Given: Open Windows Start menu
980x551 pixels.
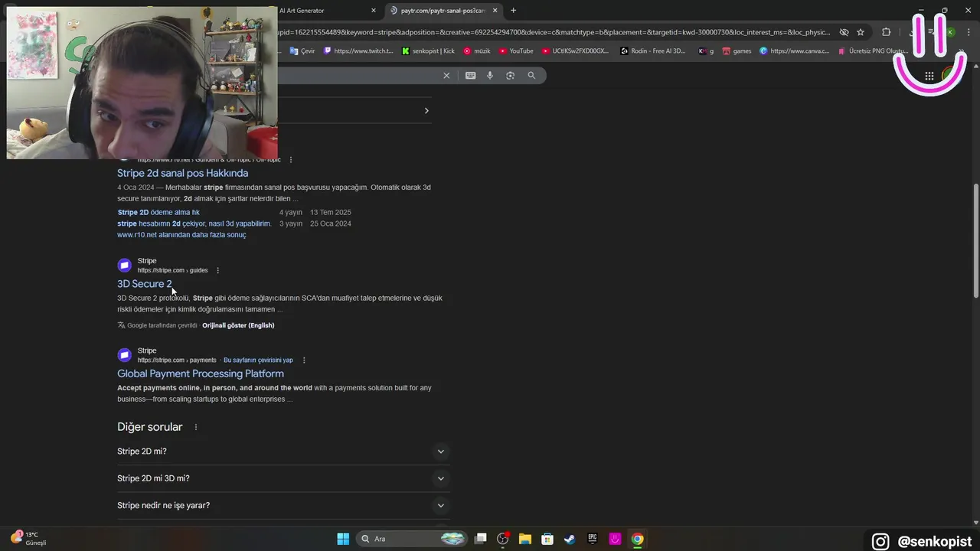Looking at the screenshot, I should [x=343, y=539].
